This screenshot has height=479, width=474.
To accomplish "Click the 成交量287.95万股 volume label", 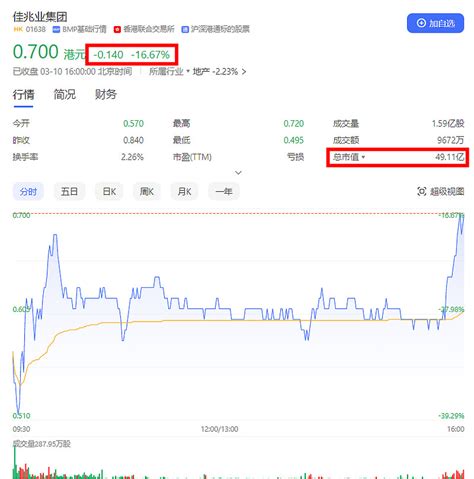I will [x=42, y=444].
